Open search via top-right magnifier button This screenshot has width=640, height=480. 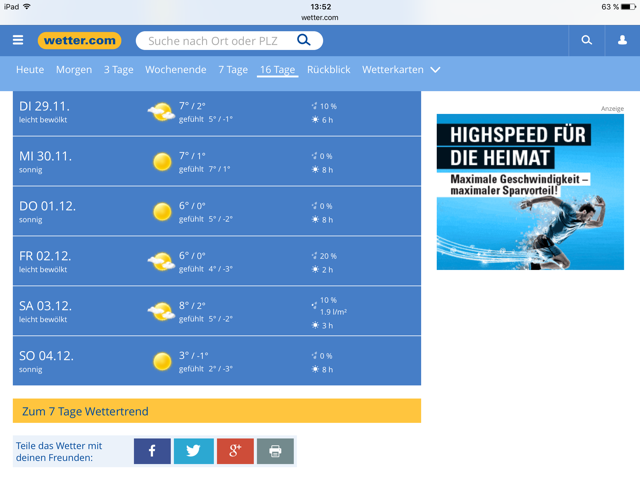click(587, 41)
